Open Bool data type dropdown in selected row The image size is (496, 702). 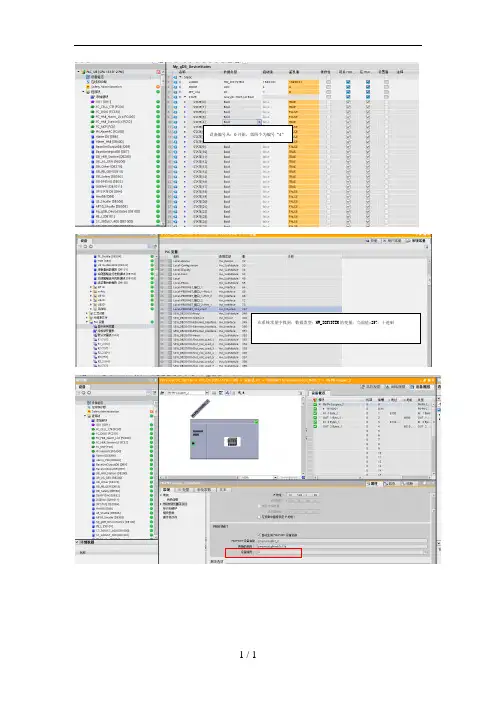pos(259,122)
